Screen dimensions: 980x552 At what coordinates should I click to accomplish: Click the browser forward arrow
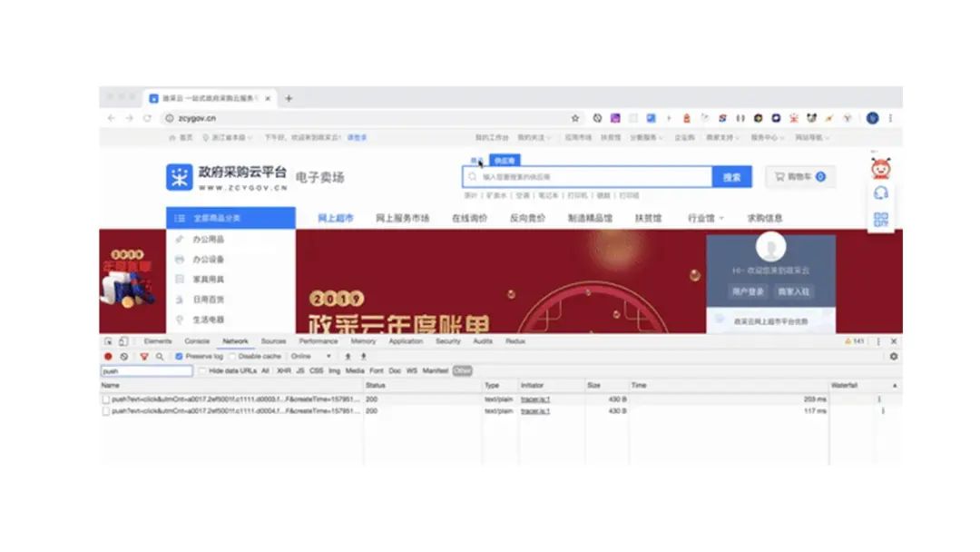pos(130,118)
